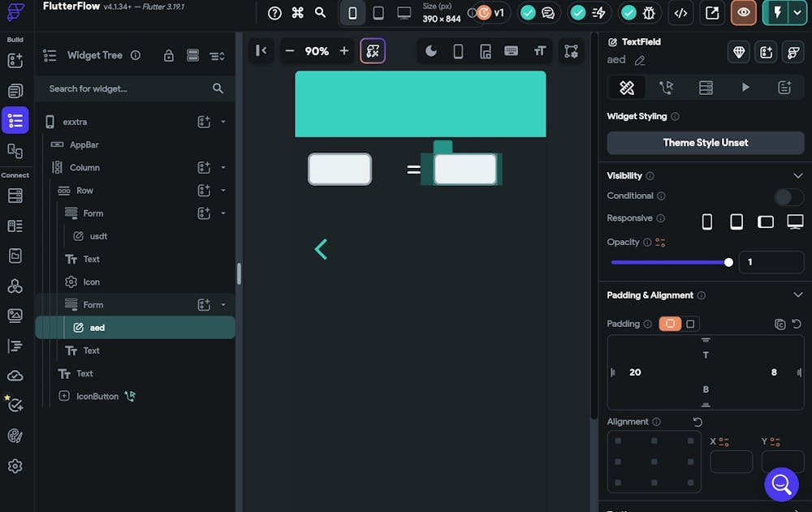Switch to the Actions properties tab
The height and width of the screenshot is (512, 812).
point(666,88)
